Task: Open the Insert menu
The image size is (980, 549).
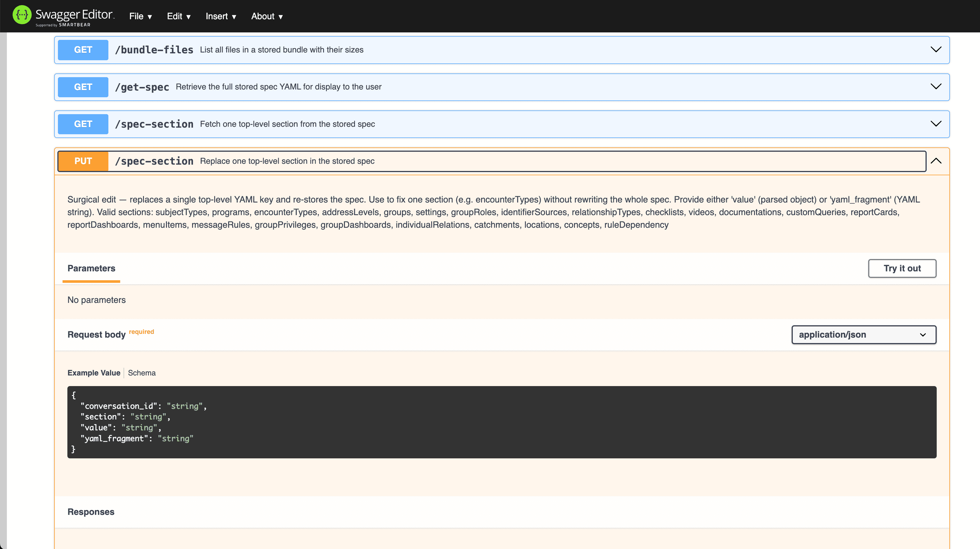Action: [221, 16]
